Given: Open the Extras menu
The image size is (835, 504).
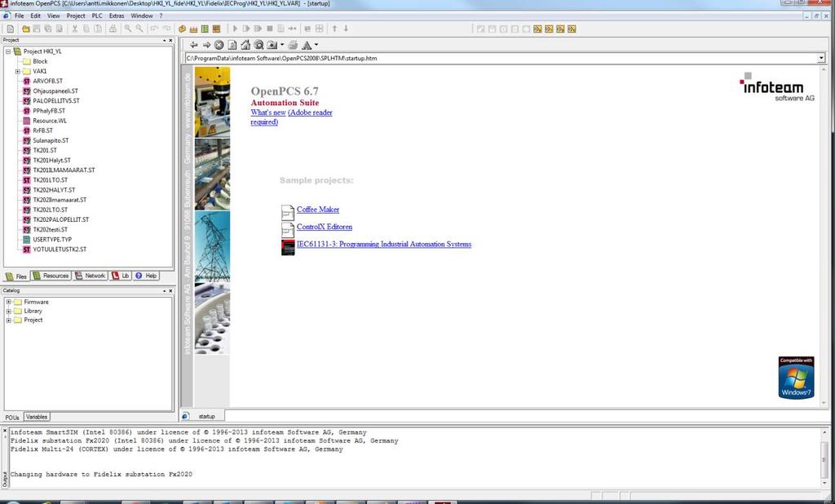Looking at the screenshot, I should click(117, 16).
